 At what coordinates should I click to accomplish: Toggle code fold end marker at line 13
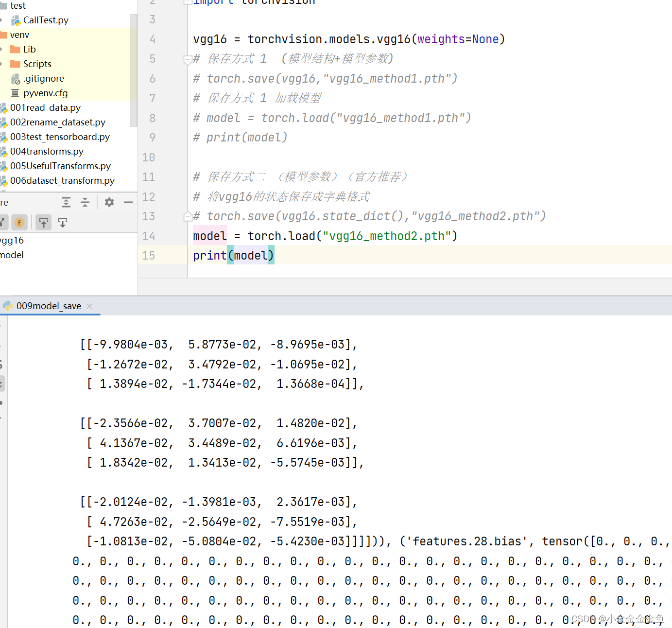click(x=188, y=216)
